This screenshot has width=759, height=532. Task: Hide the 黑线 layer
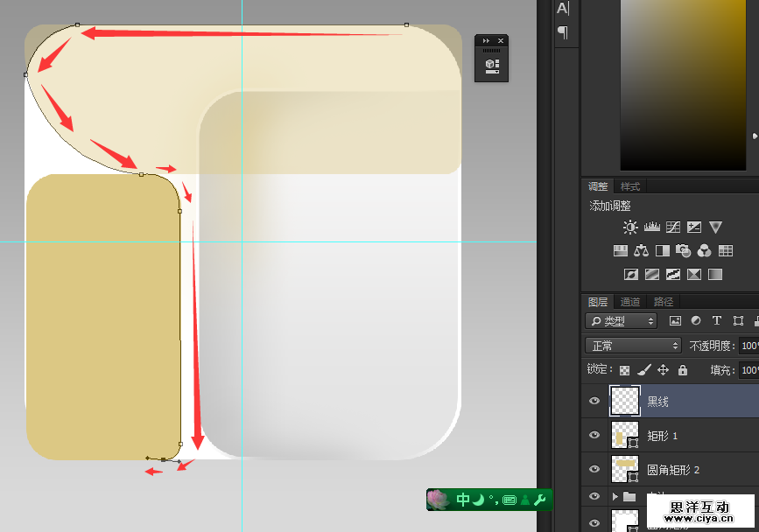coord(595,401)
